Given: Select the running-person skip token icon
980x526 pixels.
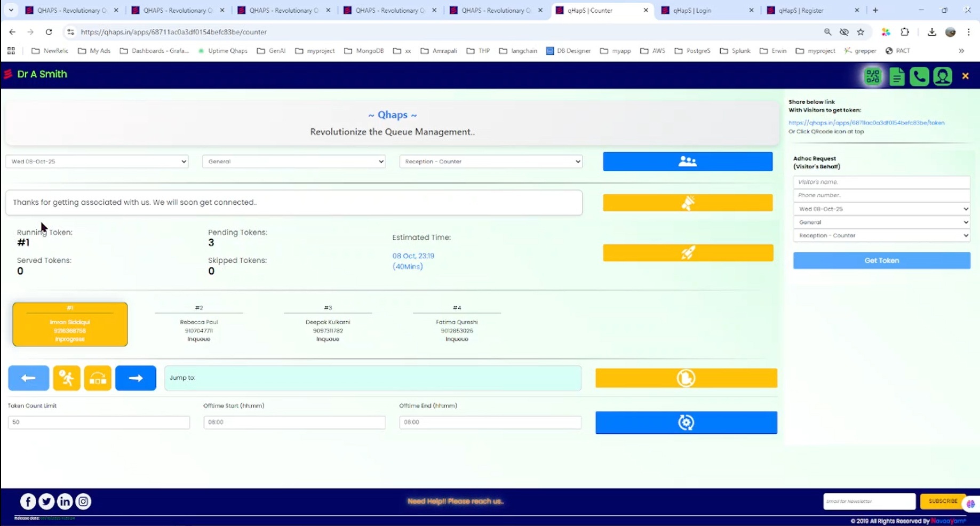Looking at the screenshot, I should coord(67,378).
